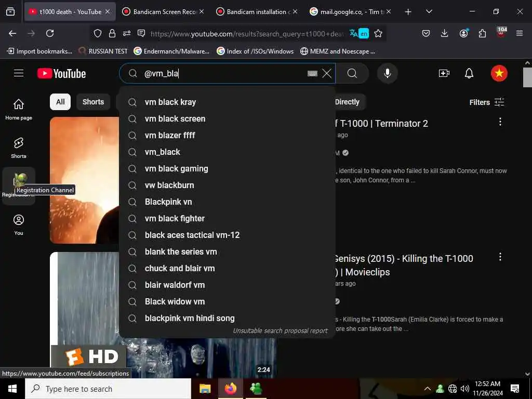Open Firefox downloads panel
This screenshot has width=532, height=399.
(x=445, y=33)
